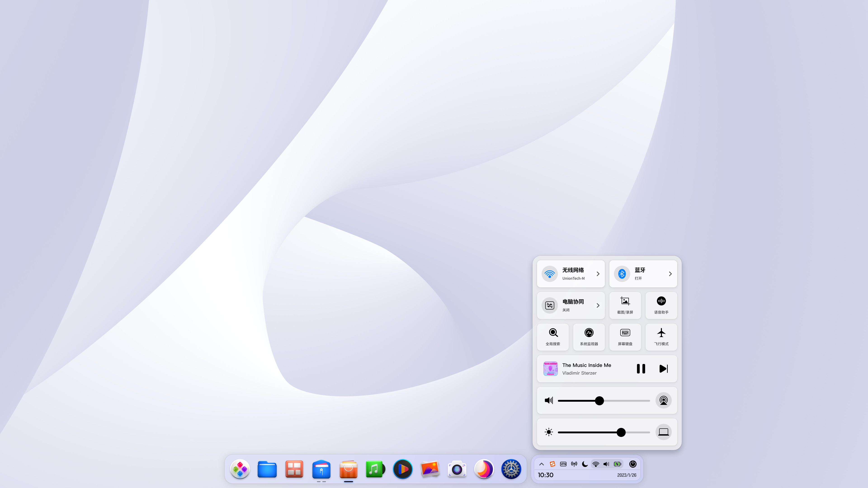Open the power menu tray button
Viewport: 868px width, 488px height.
pyautogui.click(x=633, y=464)
